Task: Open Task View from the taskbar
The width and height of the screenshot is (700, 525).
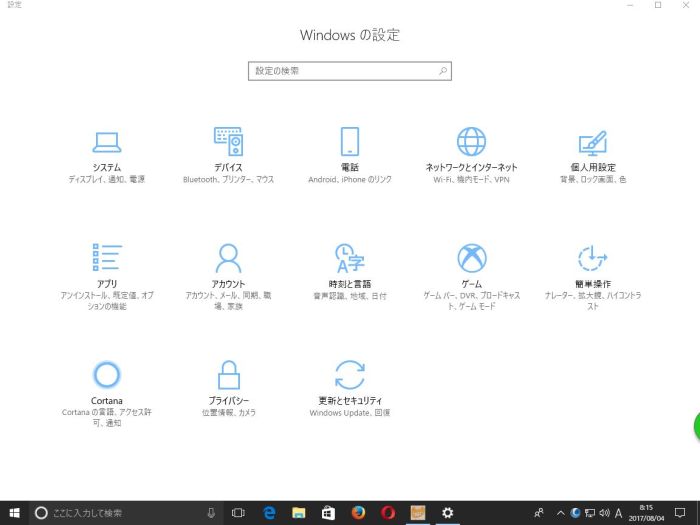Action: click(x=238, y=513)
